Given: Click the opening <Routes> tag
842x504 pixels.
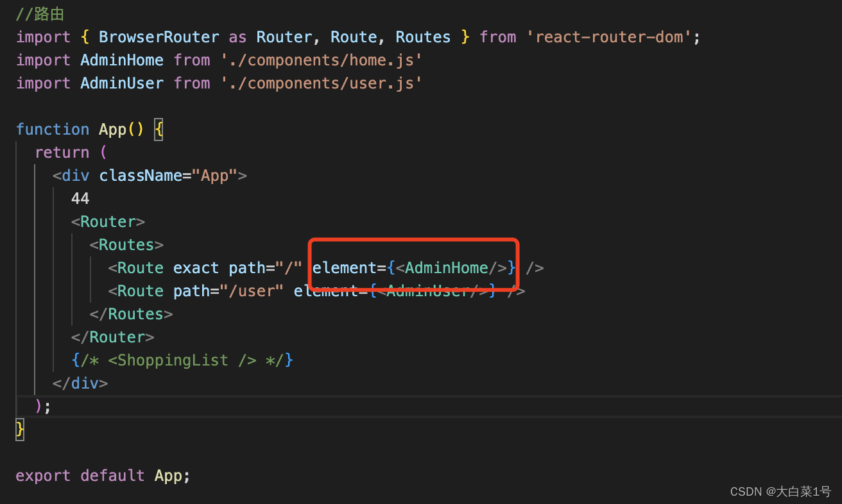Looking at the screenshot, I should [x=126, y=244].
